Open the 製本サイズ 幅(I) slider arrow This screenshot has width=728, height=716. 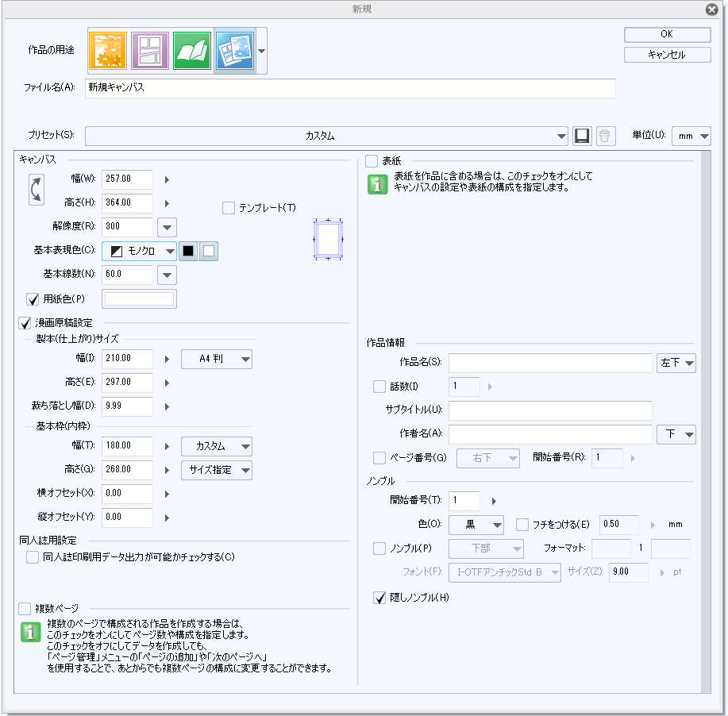168,359
